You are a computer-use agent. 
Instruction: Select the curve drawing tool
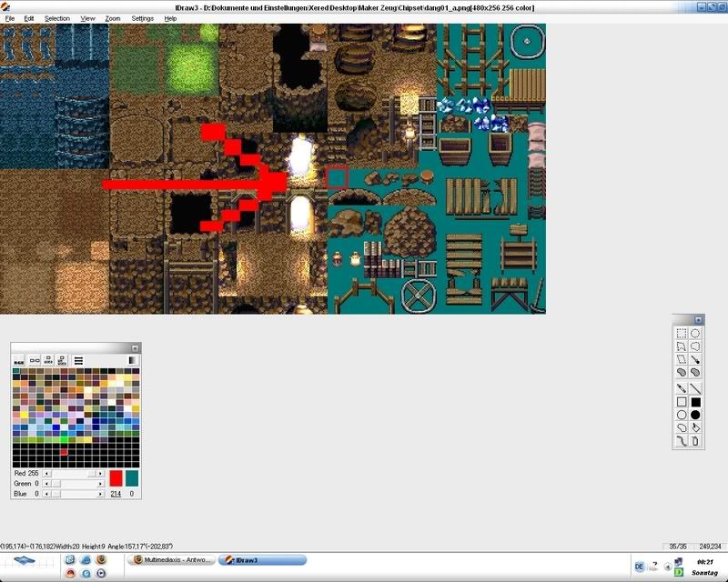pyautogui.click(x=681, y=441)
